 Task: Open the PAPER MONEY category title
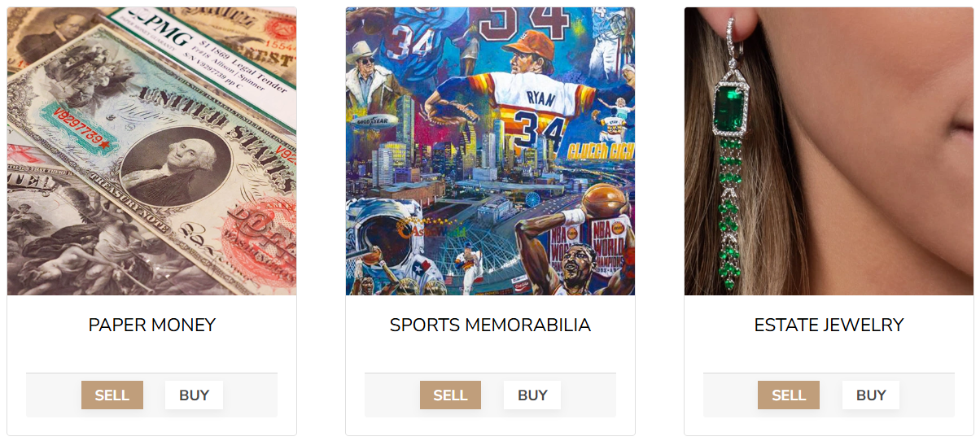click(152, 325)
